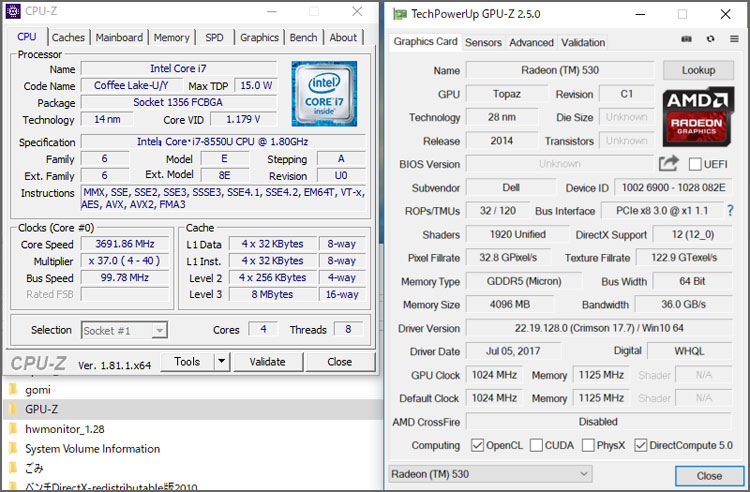Click the GPU-Z screenshot camera icon
Viewport: 750px width, 492px height.
[686, 39]
